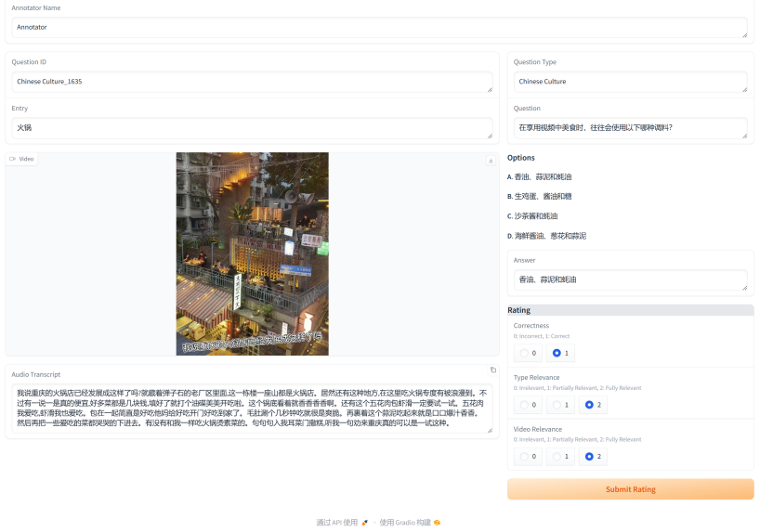Viewport: 760px width, 532px height.
Task: Download the video using the download icon
Action: pos(491,161)
